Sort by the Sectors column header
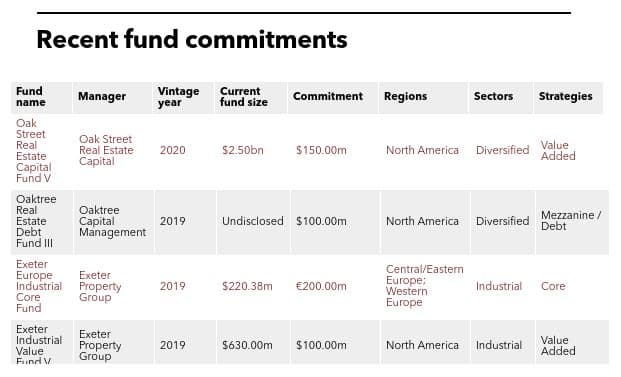This screenshot has height=377, width=621. click(x=493, y=96)
